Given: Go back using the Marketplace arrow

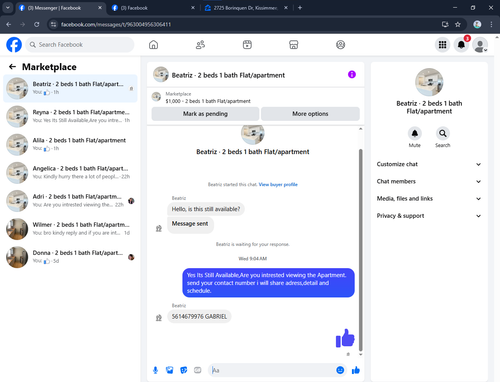Looking at the screenshot, I should 12,67.
